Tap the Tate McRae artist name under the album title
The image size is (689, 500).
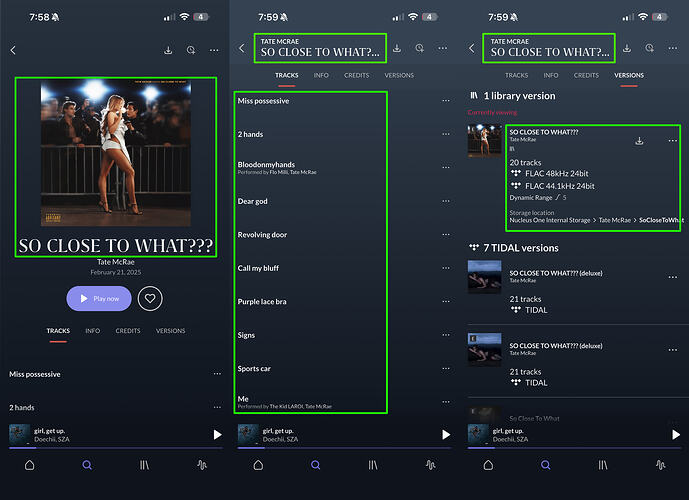click(116, 262)
